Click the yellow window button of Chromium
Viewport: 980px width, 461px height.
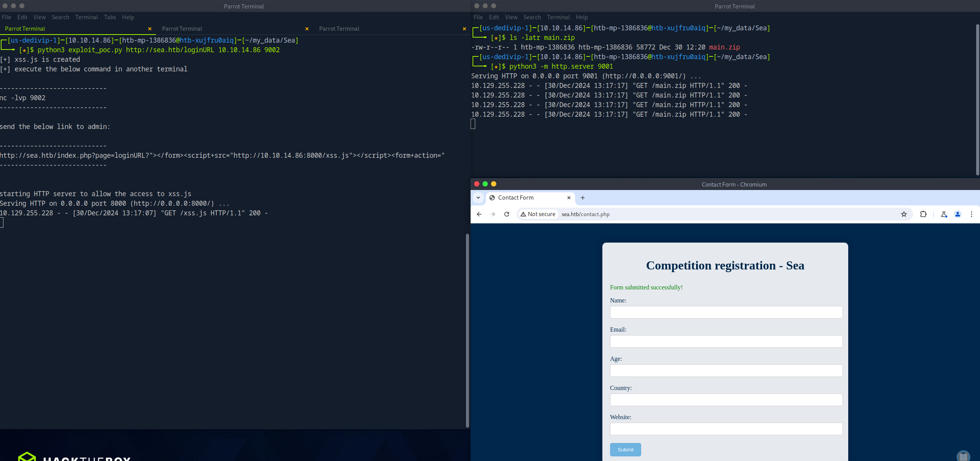coord(494,184)
